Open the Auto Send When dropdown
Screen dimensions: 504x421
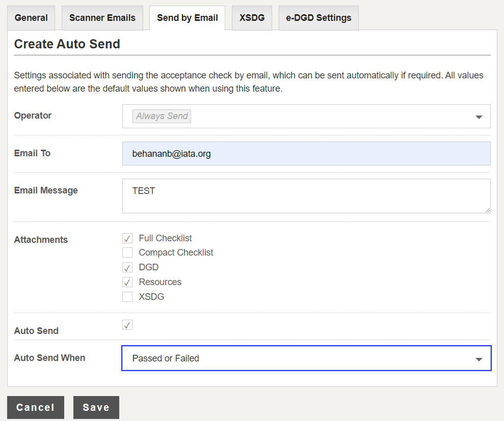coord(306,358)
